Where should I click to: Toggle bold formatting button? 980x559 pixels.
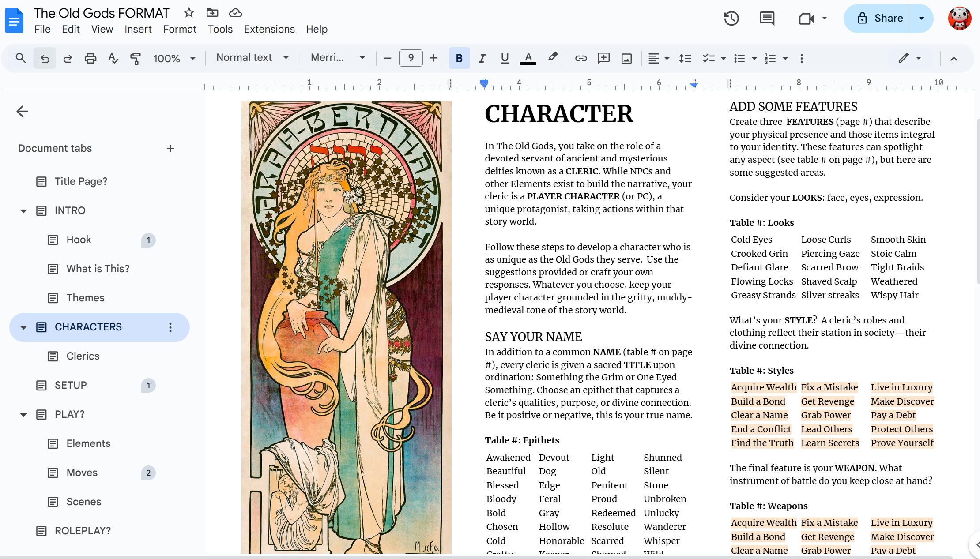(x=459, y=58)
